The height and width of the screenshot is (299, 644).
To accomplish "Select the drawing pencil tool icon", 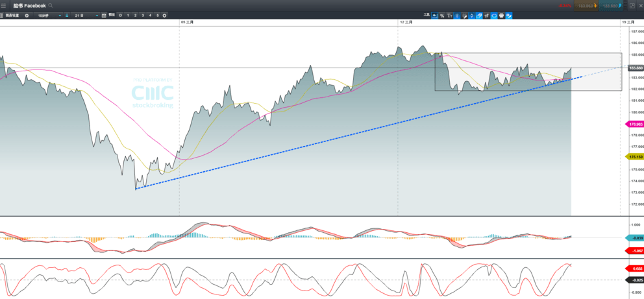I will (465, 16).
